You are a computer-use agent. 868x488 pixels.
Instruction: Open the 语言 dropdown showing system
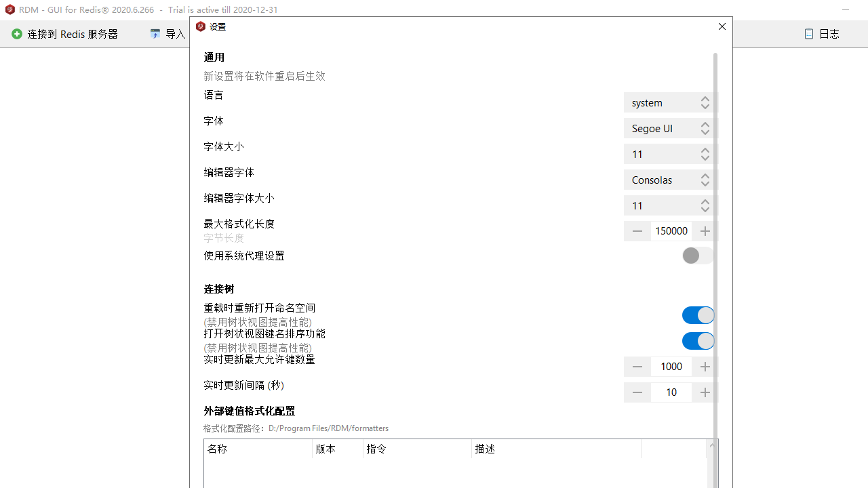pos(669,102)
